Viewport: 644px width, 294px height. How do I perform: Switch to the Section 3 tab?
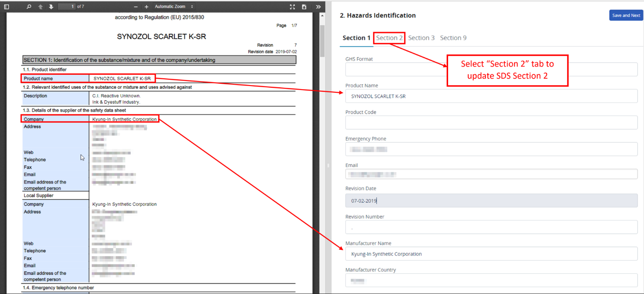421,38
